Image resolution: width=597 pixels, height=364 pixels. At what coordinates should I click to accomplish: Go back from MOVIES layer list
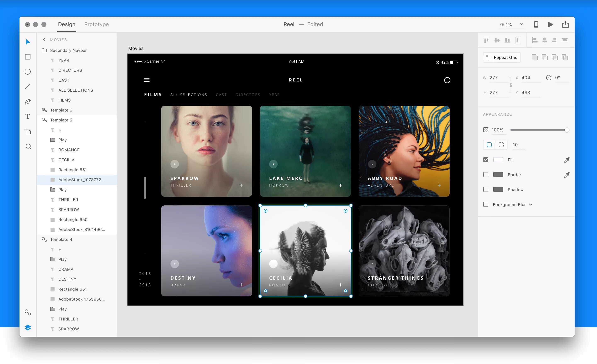pyautogui.click(x=44, y=40)
